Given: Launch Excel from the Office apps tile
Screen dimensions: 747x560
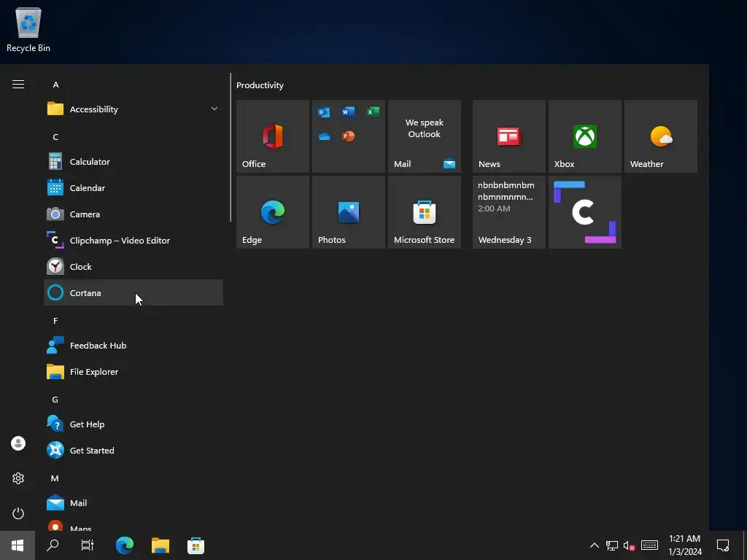Looking at the screenshot, I should (x=373, y=112).
